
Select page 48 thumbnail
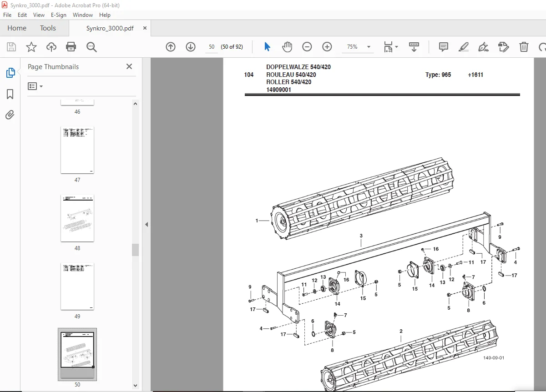77,218
